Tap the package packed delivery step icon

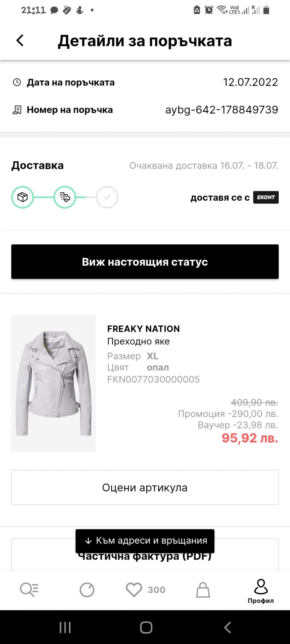(22, 197)
